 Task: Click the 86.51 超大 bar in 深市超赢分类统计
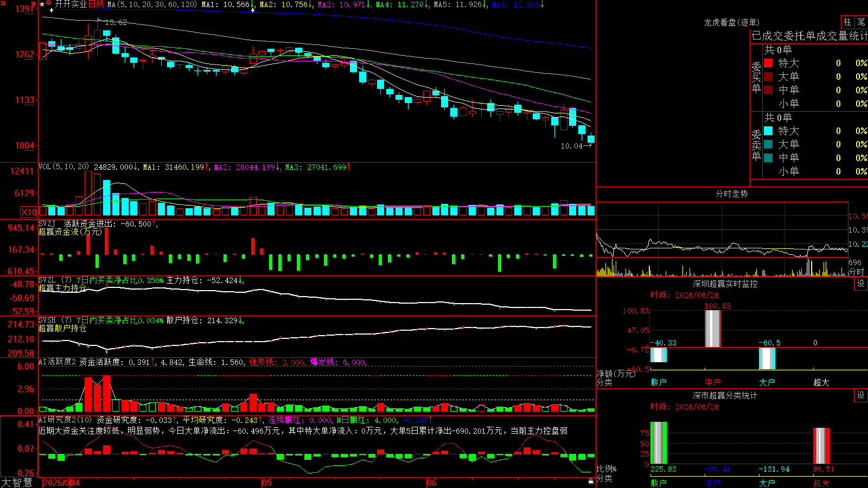coord(821,446)
